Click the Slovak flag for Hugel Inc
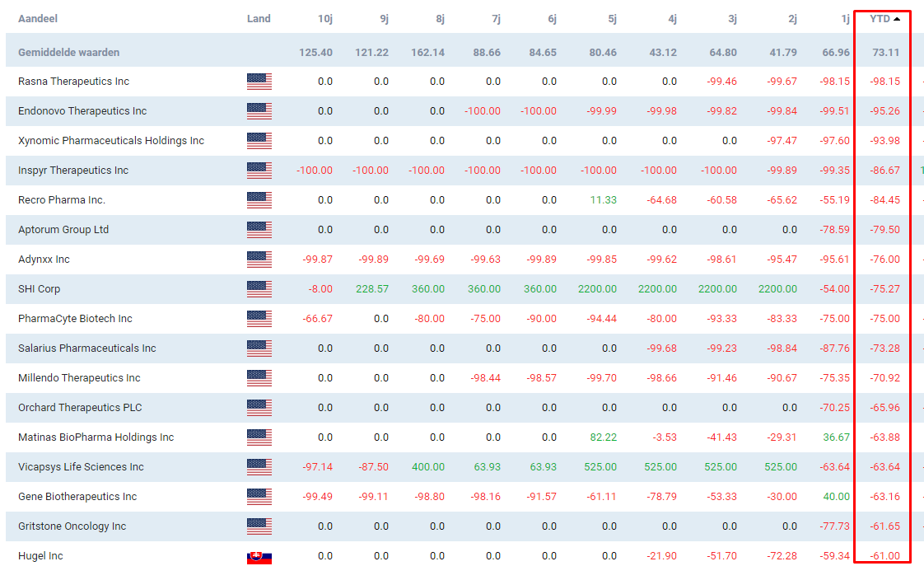Screen dimensions: 924x566 point(259,557)
